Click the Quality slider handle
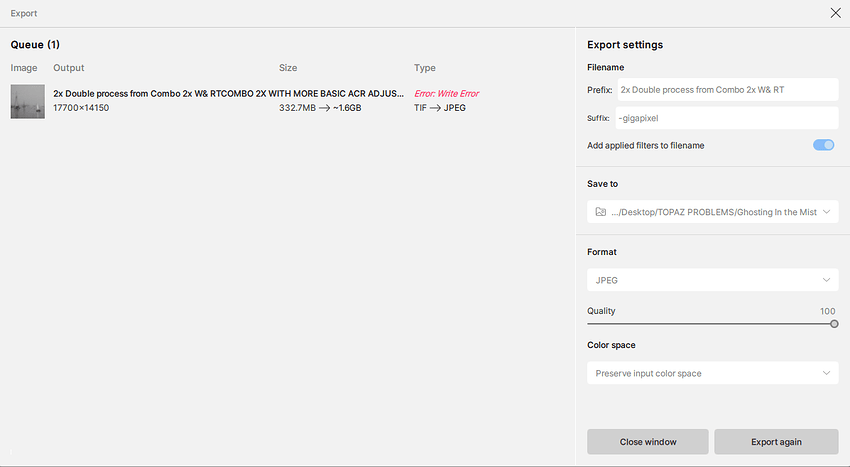Viewport: 850px width, 467px height. [x=834, y=324]
